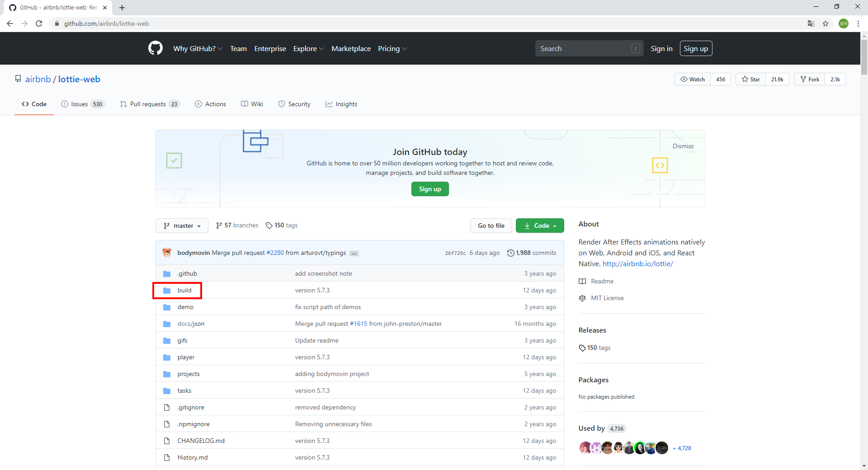
Task: Open the Pull requests tab
Action: [150, 104]
